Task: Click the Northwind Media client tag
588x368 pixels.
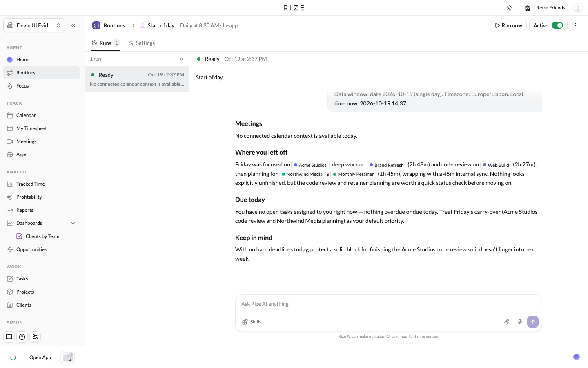Action: click(x=302, y=174)
